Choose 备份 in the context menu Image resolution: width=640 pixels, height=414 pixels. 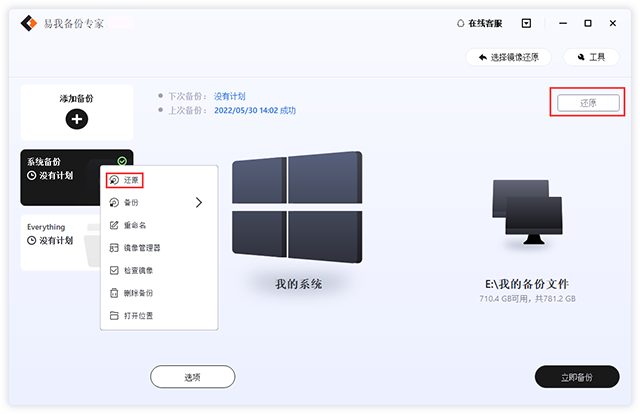159,203
